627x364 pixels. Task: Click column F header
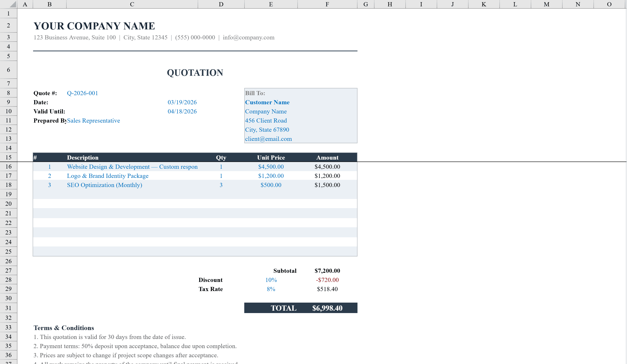pyautogui.click(x=327, y=4)
